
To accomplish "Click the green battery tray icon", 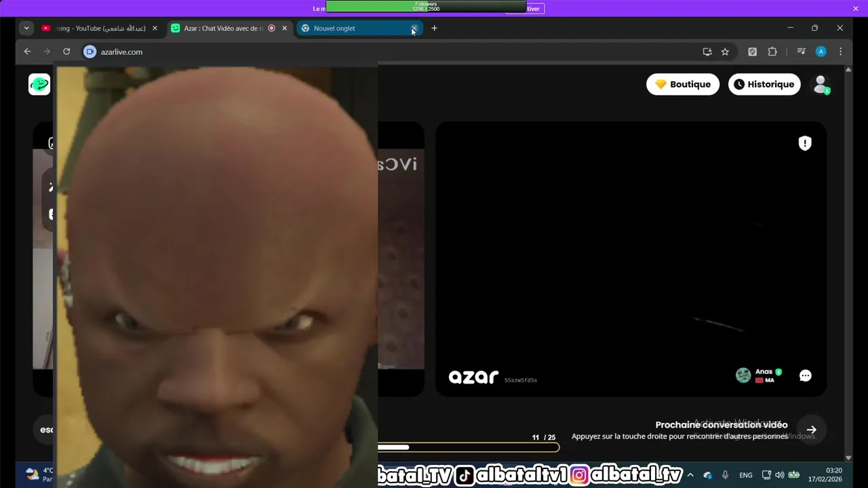I will point(793,475).
